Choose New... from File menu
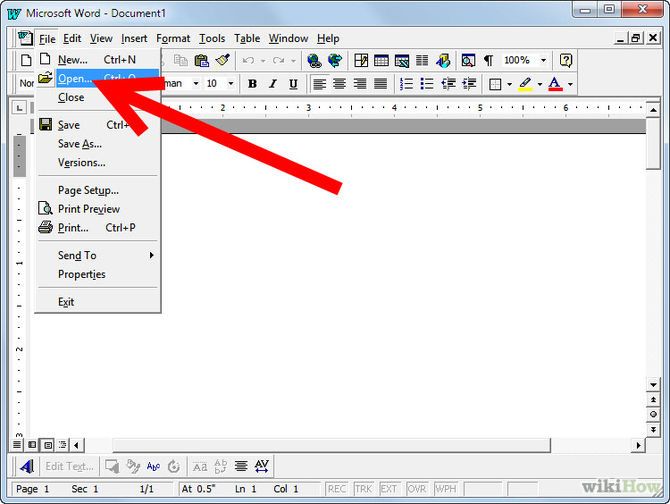This screenshot has width=670, height=504. coord(98,60)
